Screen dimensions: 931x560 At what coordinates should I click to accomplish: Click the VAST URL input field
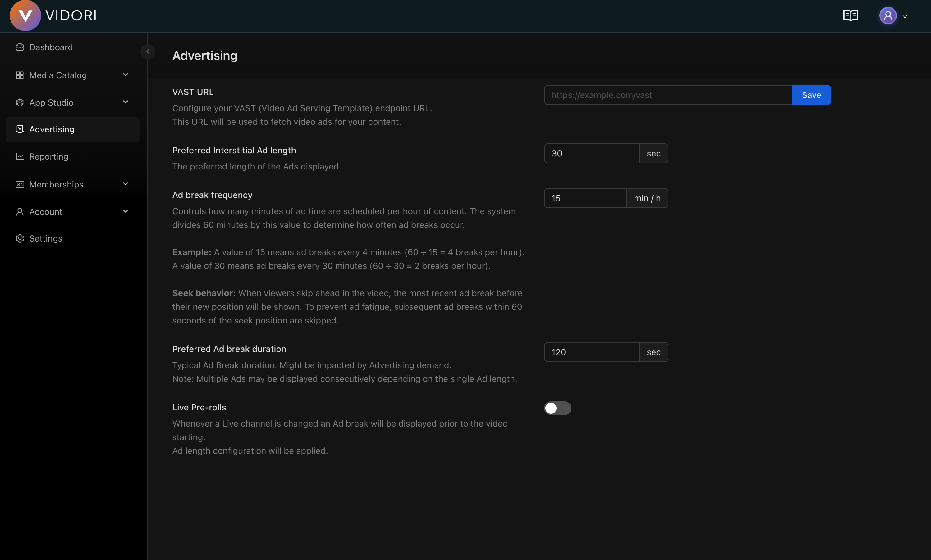(667, 95)
